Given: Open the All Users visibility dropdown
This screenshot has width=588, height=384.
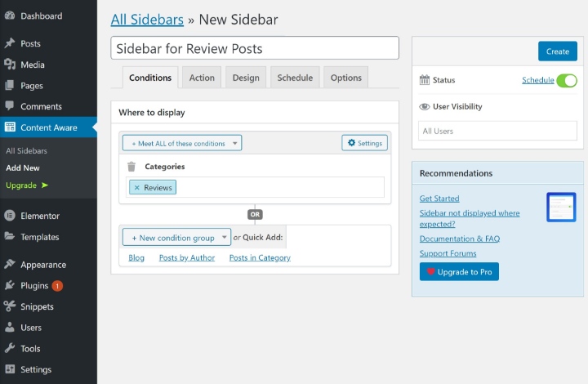Looking at the screenshot, I should click(x=497, y=131).
